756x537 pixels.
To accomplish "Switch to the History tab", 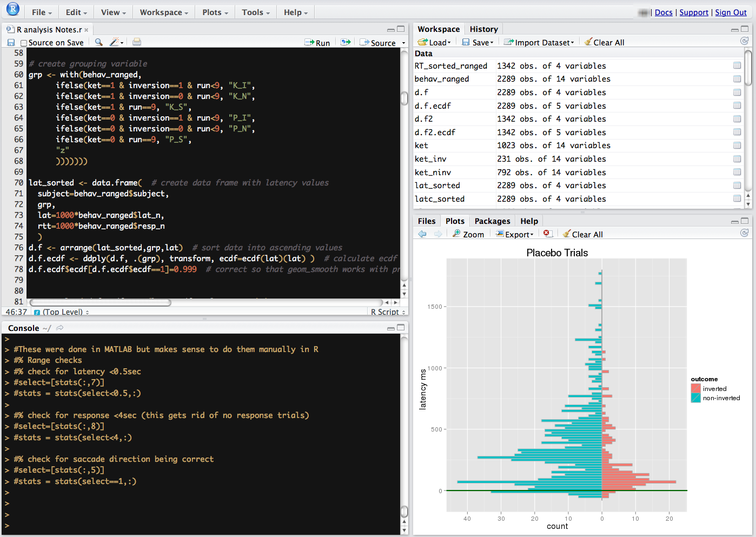I will (483, 29).
